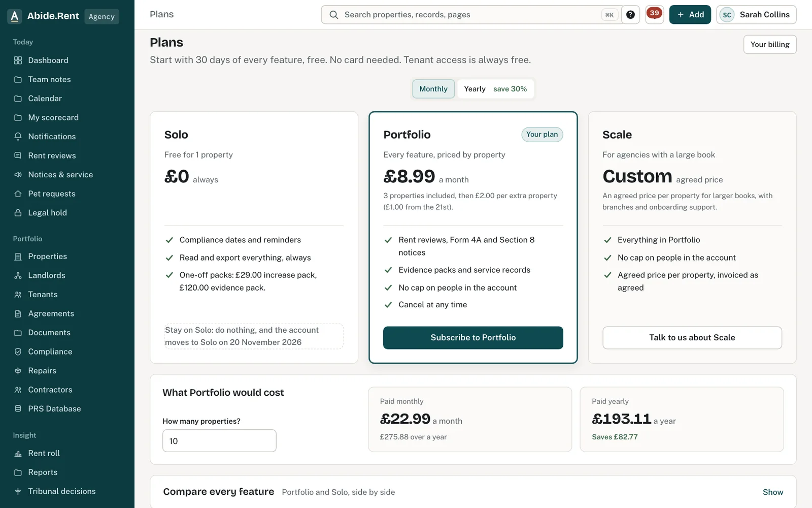Viewport: 812px width, 508px height.
Task: Click the Compliance shield icon
Action: (18, 352)
